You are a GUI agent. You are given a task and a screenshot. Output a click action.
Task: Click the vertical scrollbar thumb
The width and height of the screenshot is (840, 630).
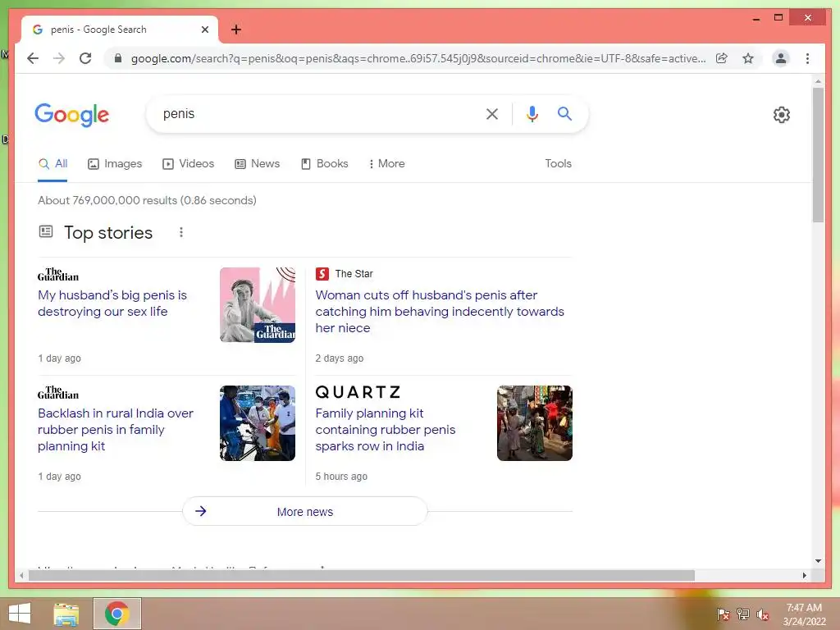tap(818, 154)
